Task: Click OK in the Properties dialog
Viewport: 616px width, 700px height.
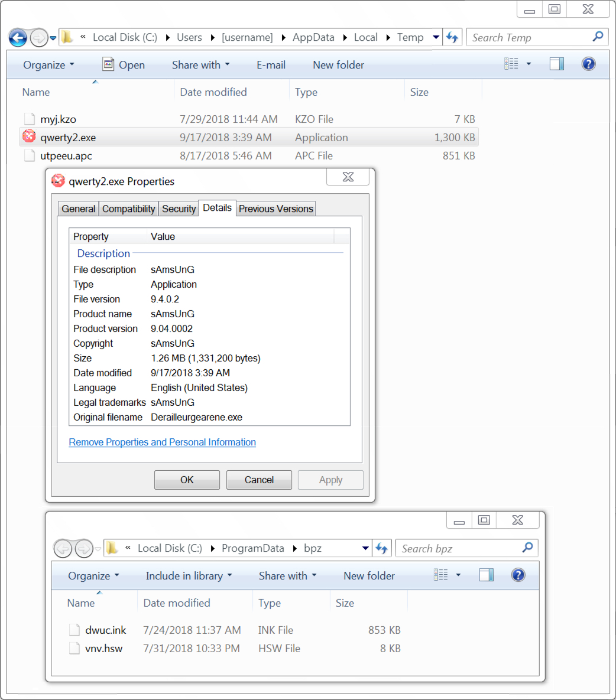Action: (x=187, y=480)
